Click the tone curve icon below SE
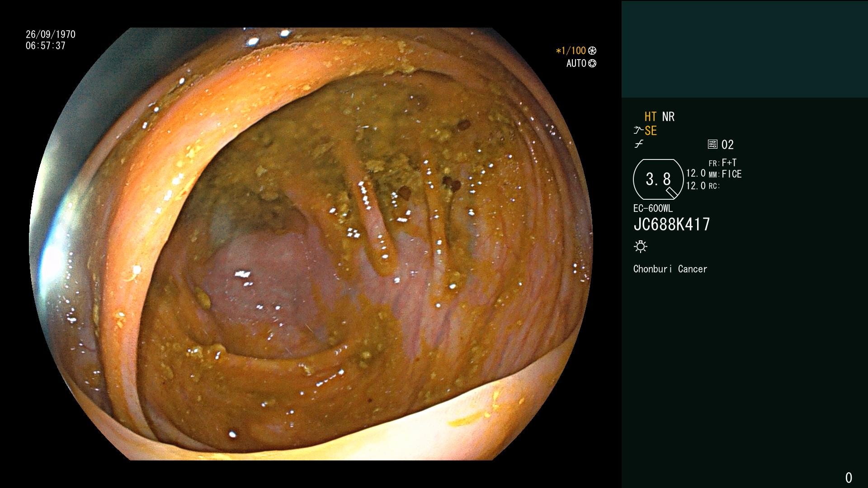The image size is (868, 488). [x=639, y=145]
